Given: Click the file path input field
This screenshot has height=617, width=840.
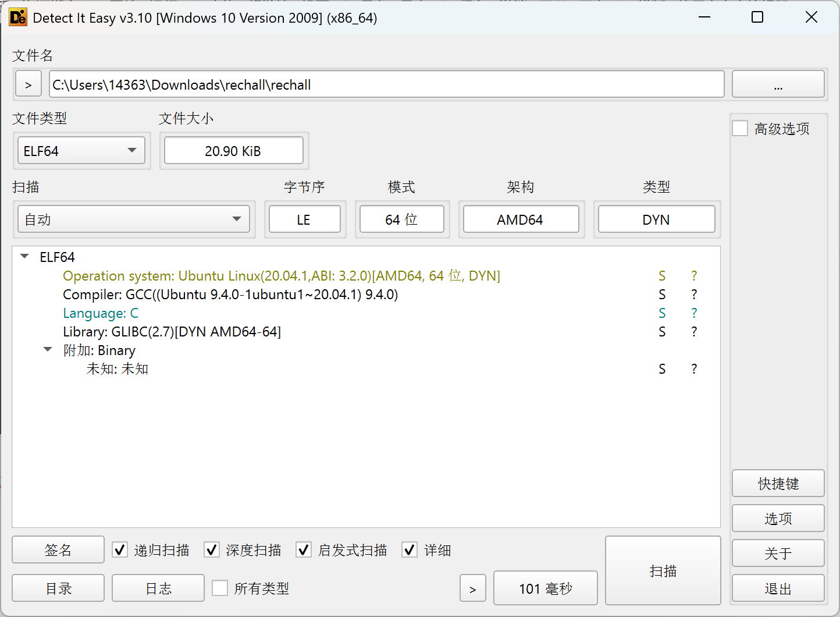Looking at the screenshot, I should point(386,84).
